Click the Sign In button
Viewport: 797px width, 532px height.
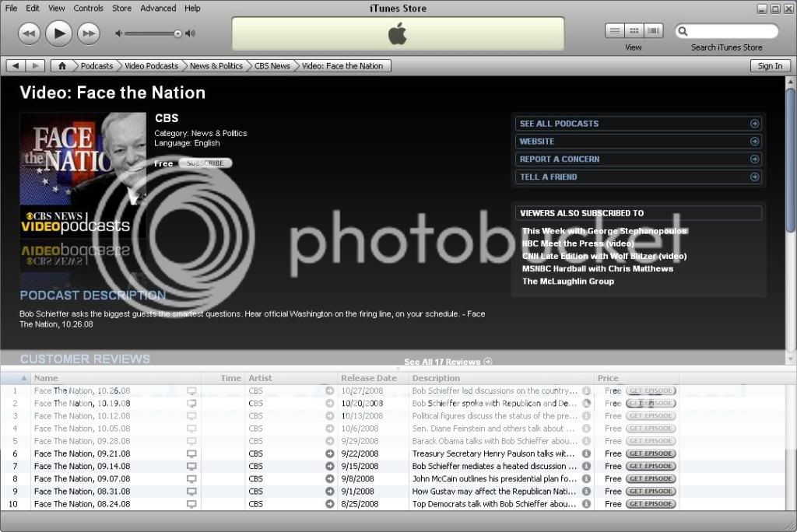(x=770, y=65)
